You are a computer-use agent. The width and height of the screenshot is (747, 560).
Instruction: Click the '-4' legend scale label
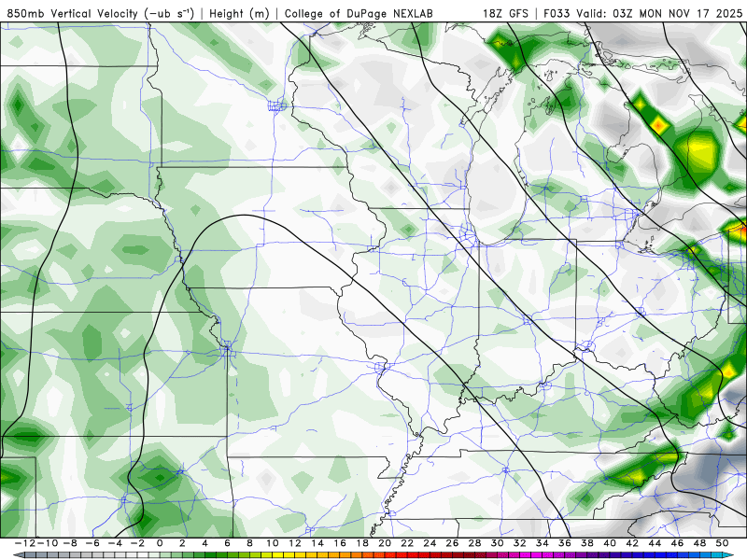[114, 543]
